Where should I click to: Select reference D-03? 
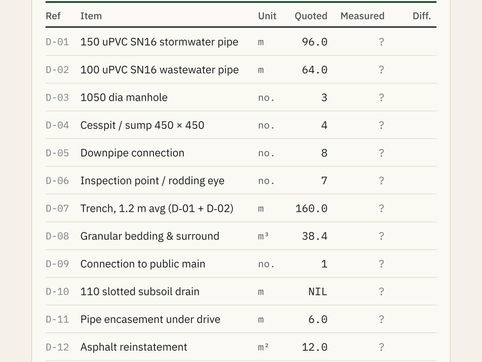click(x=57, y=98)
